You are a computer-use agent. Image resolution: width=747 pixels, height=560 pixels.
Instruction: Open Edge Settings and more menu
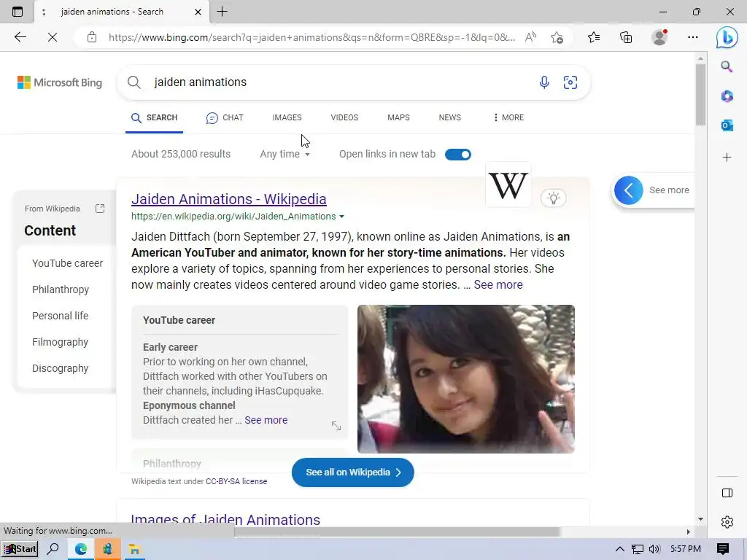pyautogui.click(x=693, y=37)
